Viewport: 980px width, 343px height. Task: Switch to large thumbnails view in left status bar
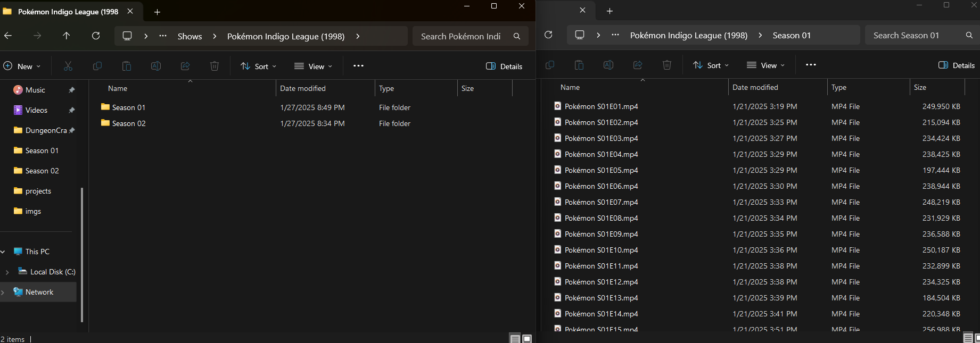[x=527, y=339]
